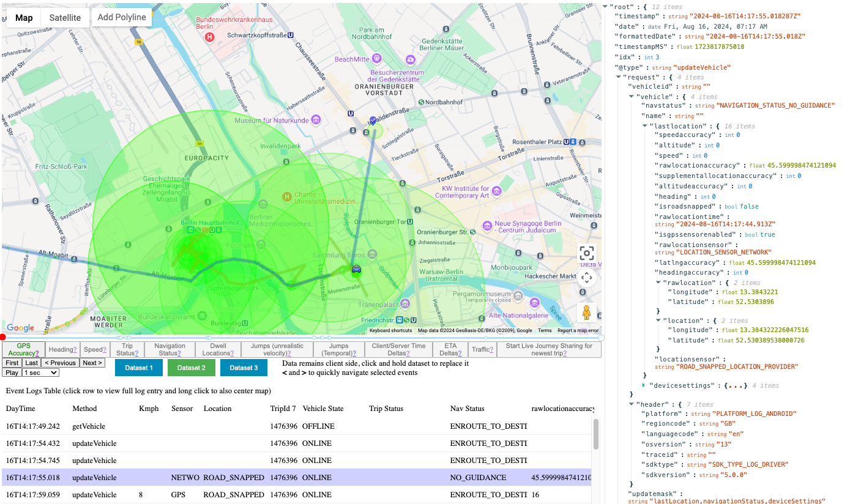Click the Museum für Naturkunde museum icon
The height and width of the screenshot is (504, 861).
point(316,119)
